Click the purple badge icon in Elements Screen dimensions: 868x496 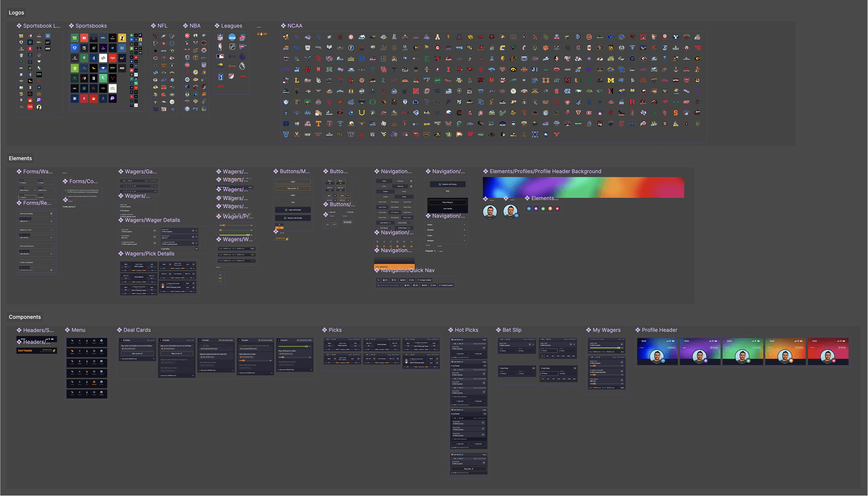tap(536, 208)
